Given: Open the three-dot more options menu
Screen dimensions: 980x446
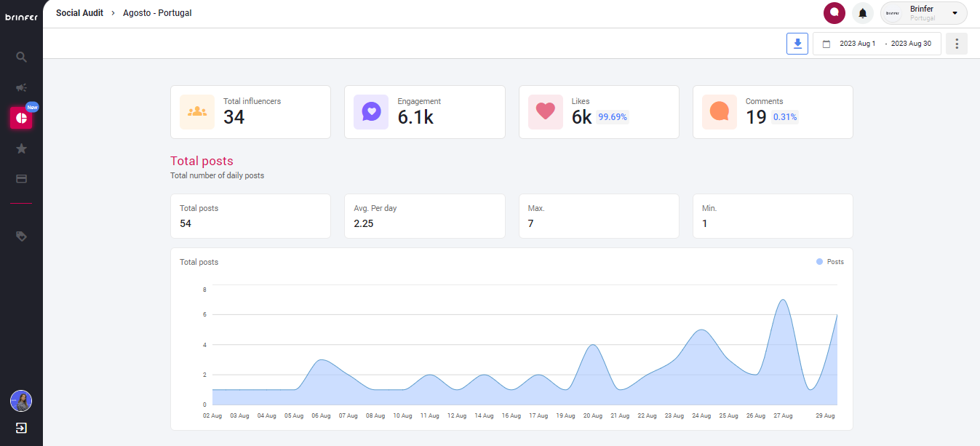Looking at the screenshot, I should pos(957,44).
